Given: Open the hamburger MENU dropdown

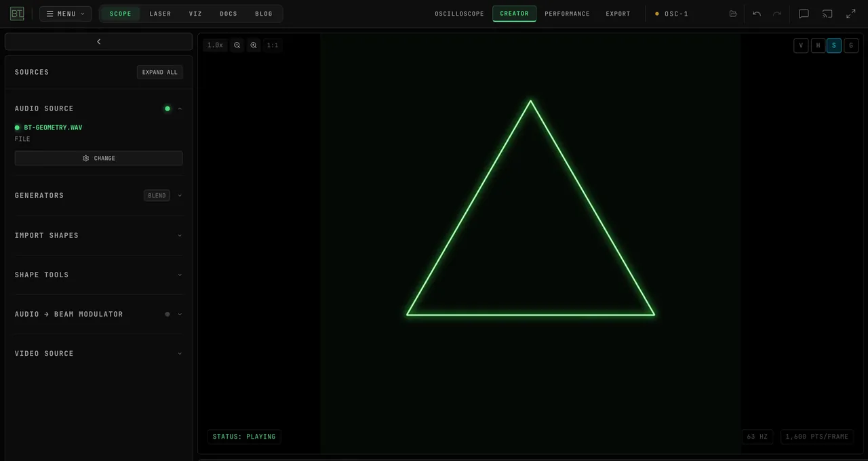Looking at the screenshot, I should 66,14.
